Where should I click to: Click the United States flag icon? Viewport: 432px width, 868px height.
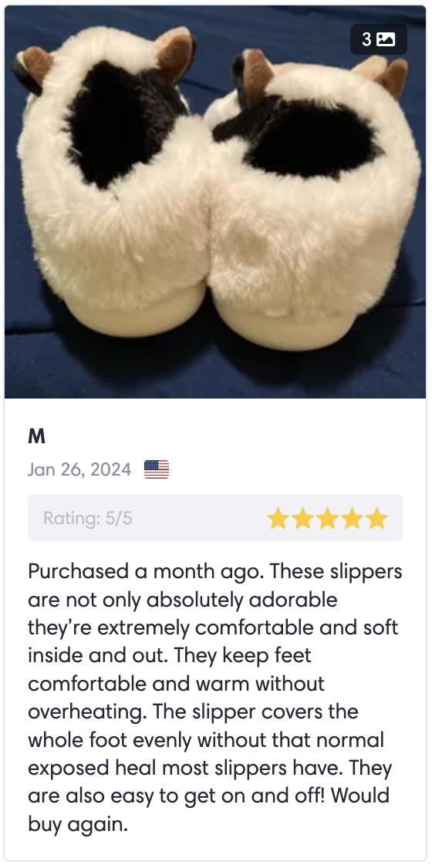(157, 469)
